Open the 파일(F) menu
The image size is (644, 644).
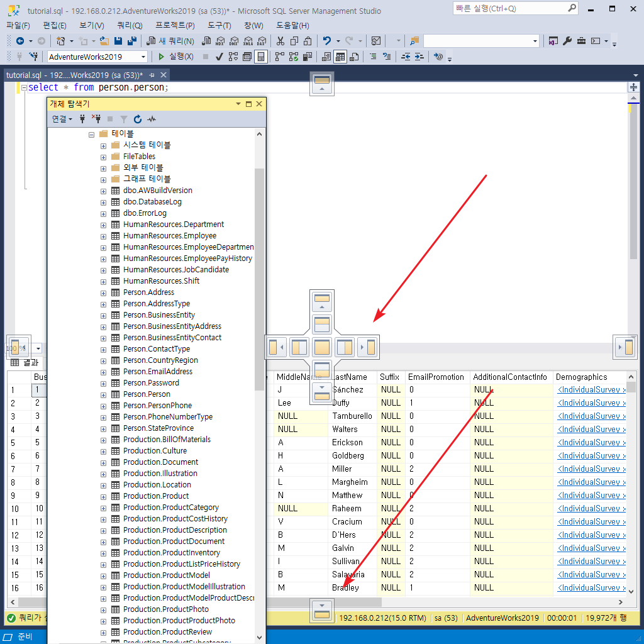18,25
